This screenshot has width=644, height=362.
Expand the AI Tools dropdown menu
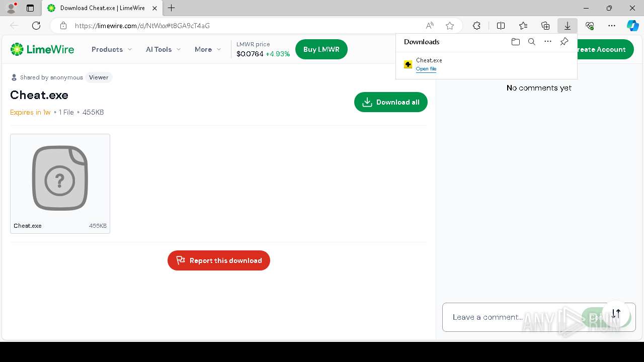[164, 49]
